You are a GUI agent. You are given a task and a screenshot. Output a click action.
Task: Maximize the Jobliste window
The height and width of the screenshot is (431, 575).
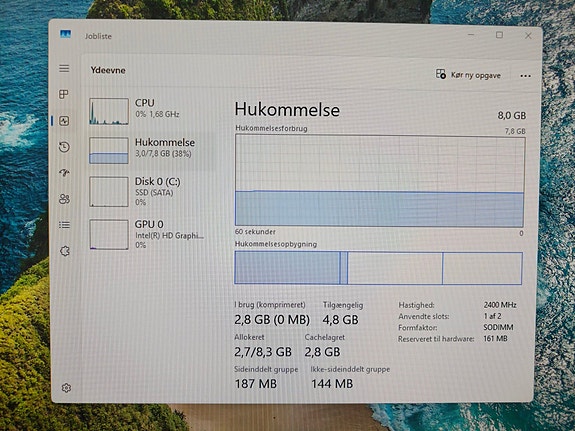pyautogui.click(x=499, y=35)
